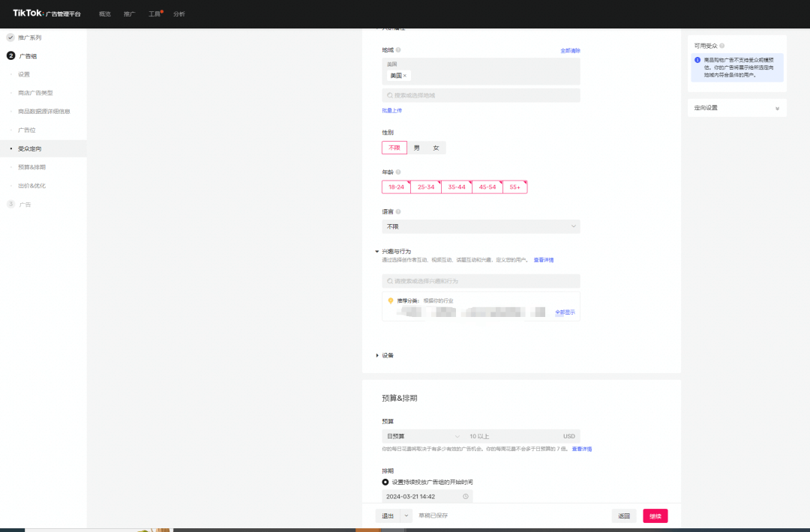Click the 退出 button
This screenshot has width=810, height=532.
(388, 516)
